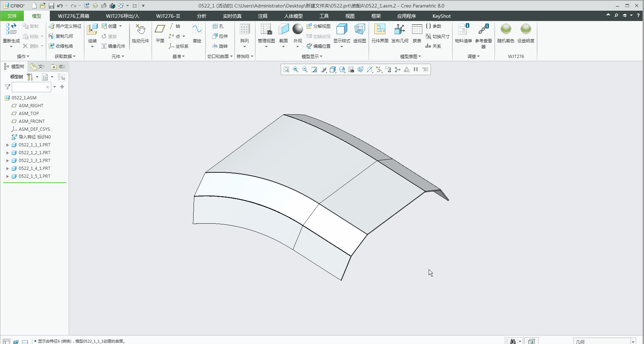This screenshot has width=644, height=344.
Task: Click the Save icon in quick access toolbar
Action: pos(51,6)
